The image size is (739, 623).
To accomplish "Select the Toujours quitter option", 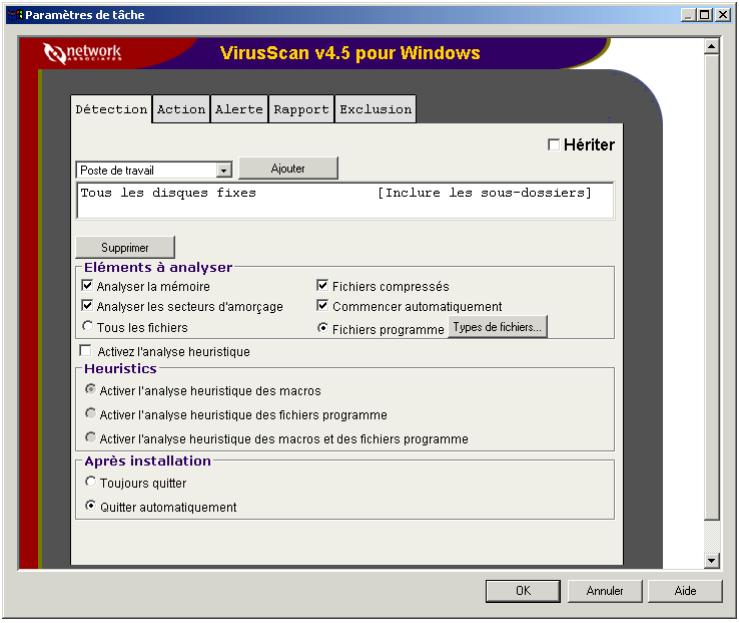I will click(90, 482).
